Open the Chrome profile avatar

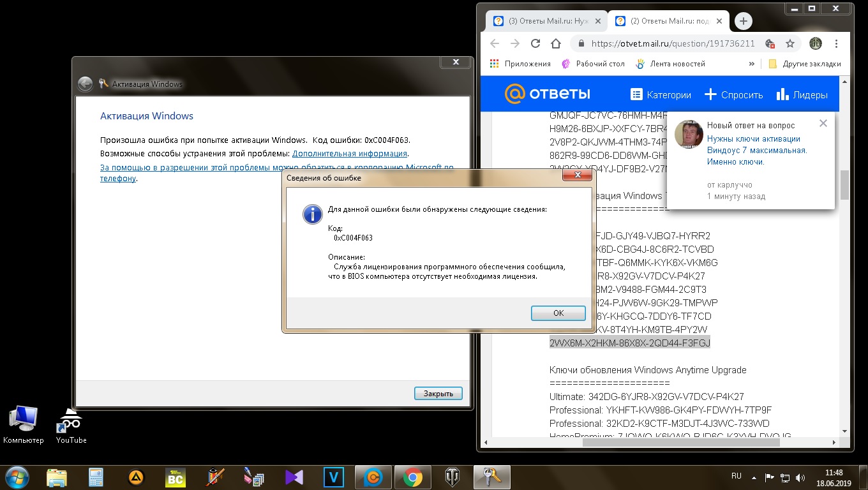pyautogui.click(x=816, y=43)
